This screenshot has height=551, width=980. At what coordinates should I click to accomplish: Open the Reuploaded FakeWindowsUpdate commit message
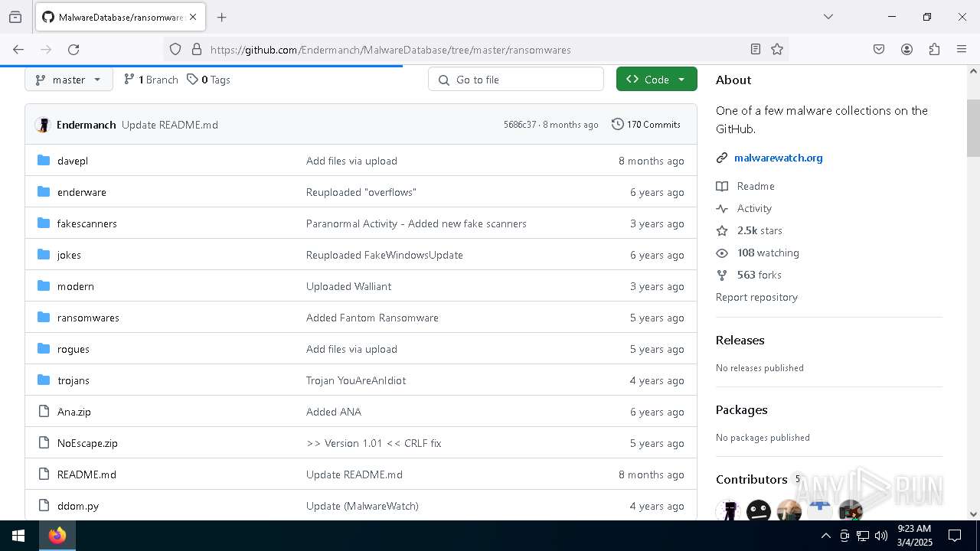(x=384, y=255)
